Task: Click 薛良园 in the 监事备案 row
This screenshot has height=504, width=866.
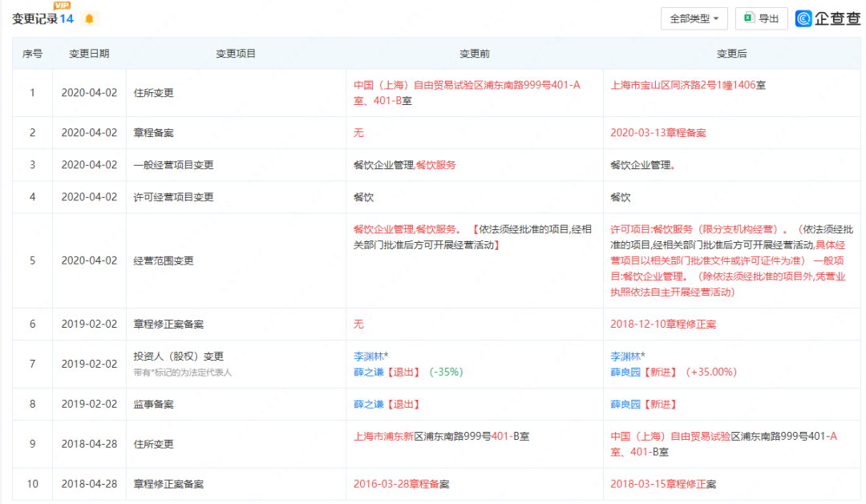Action: coord(626,404)
